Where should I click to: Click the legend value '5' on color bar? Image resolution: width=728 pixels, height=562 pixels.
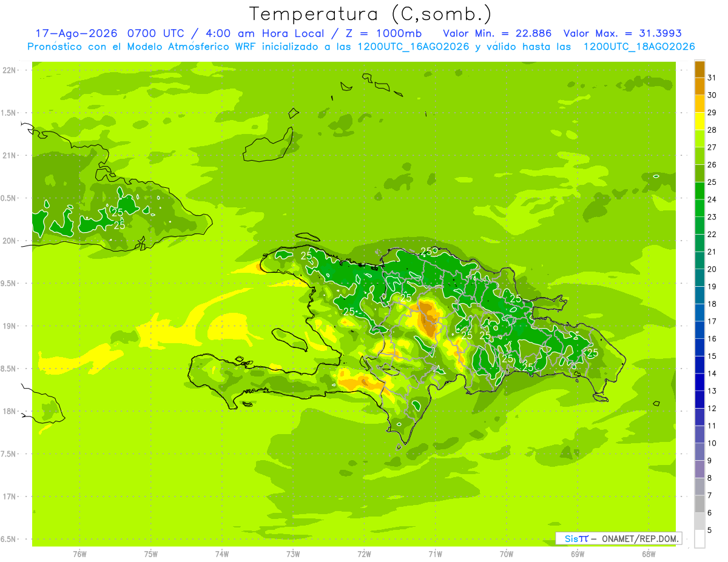tap(710, 530)
